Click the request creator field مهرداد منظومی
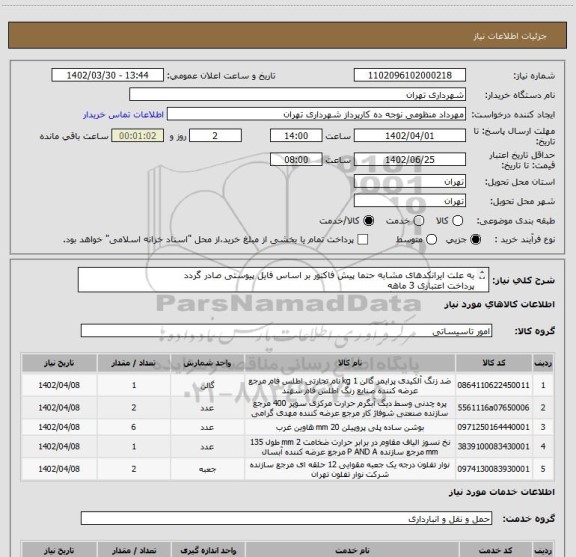 (x=316, y=114)
